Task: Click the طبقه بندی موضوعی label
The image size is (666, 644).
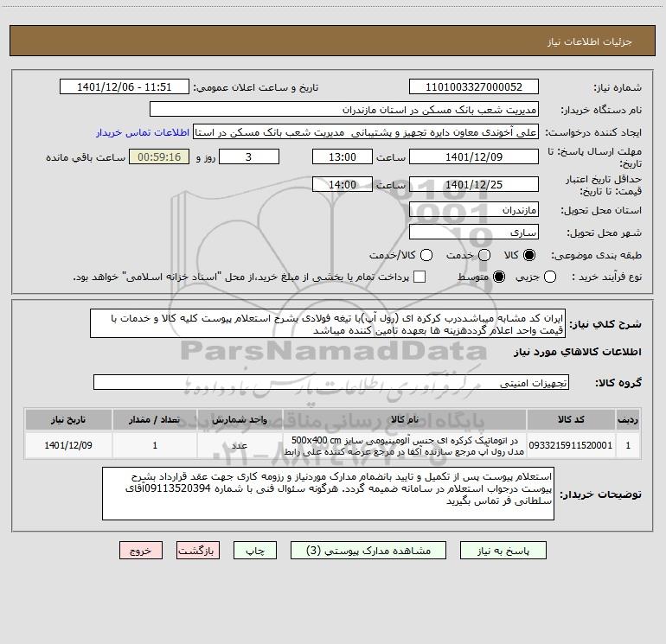Action: click(596, 256)
